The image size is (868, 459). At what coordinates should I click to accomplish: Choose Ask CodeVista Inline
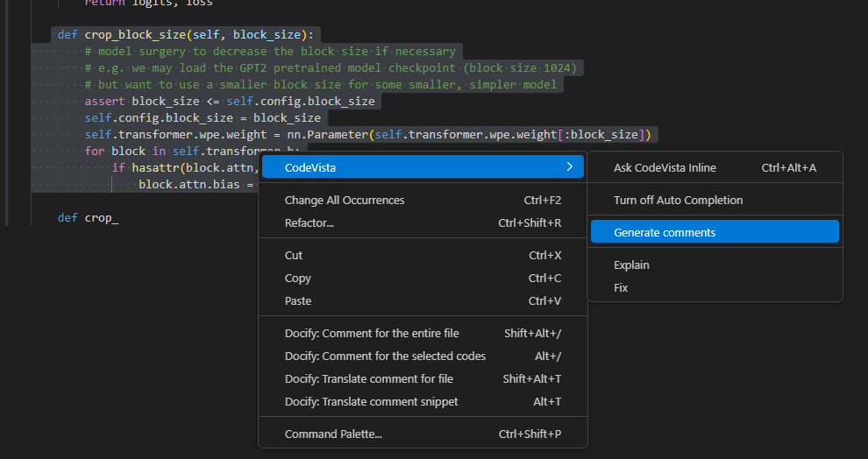click(x=715, y=167)
